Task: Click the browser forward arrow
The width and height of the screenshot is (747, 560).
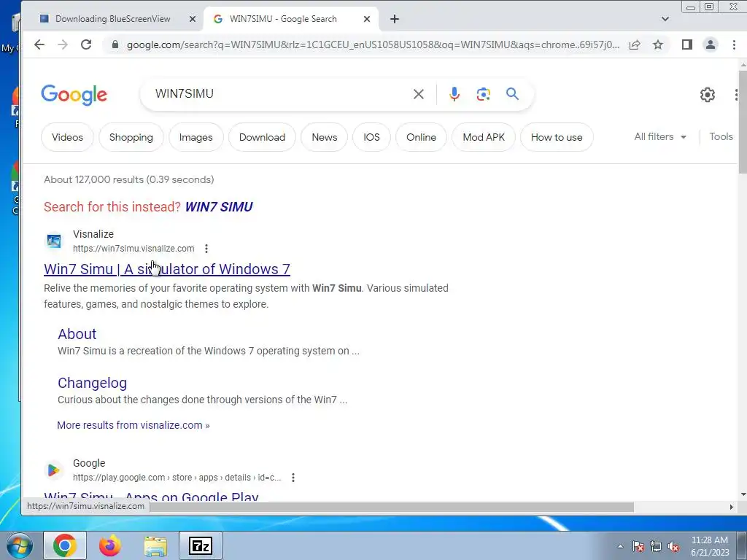Action: [x=63, y=44]
